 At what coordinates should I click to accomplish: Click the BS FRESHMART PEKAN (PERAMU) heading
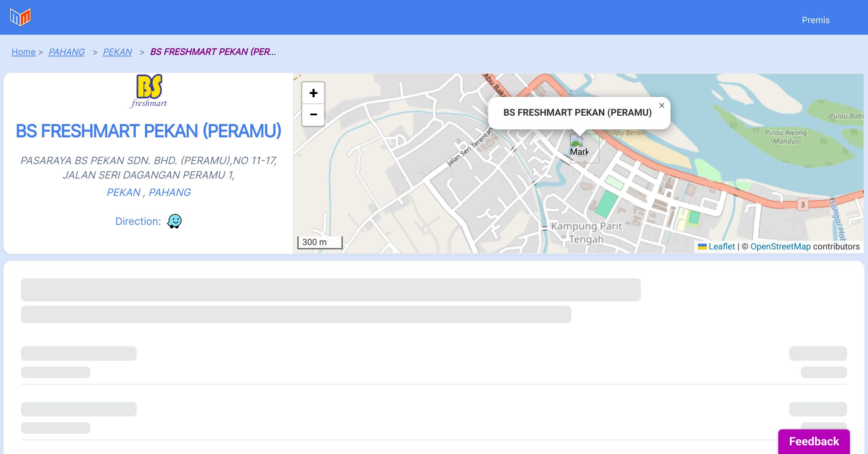[148, 131]
